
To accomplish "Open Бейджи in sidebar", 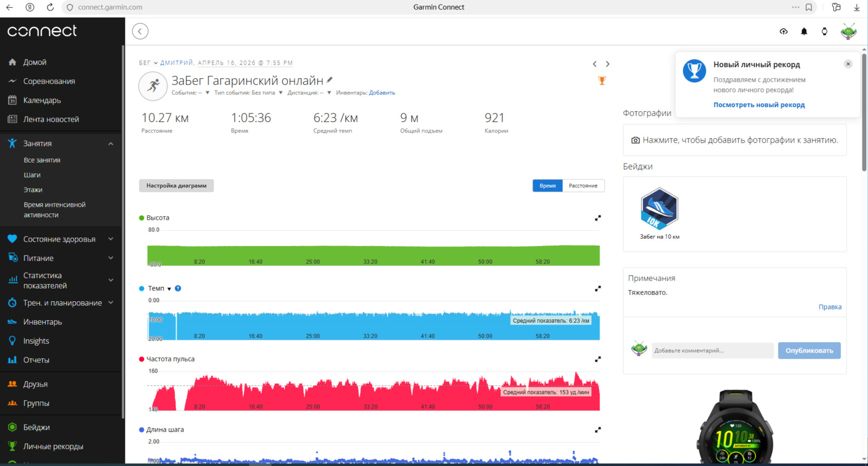I will click(x=36, y=427).
